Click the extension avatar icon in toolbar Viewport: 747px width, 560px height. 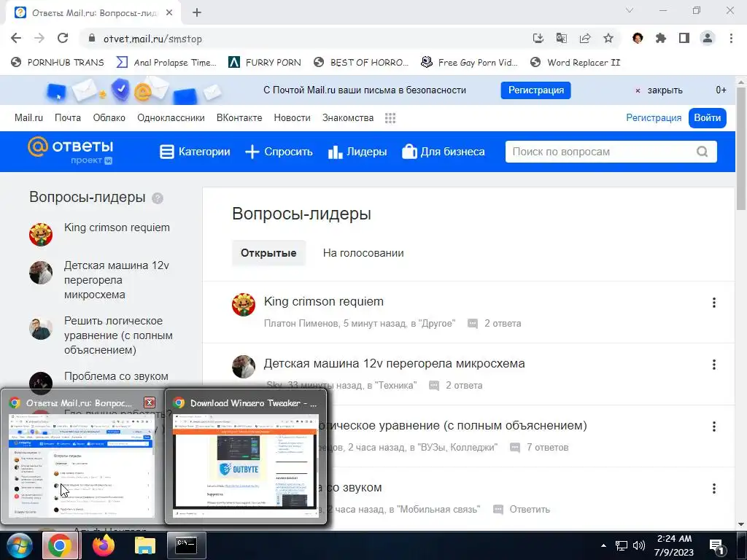pyautogui.click(x=638, y=38)
